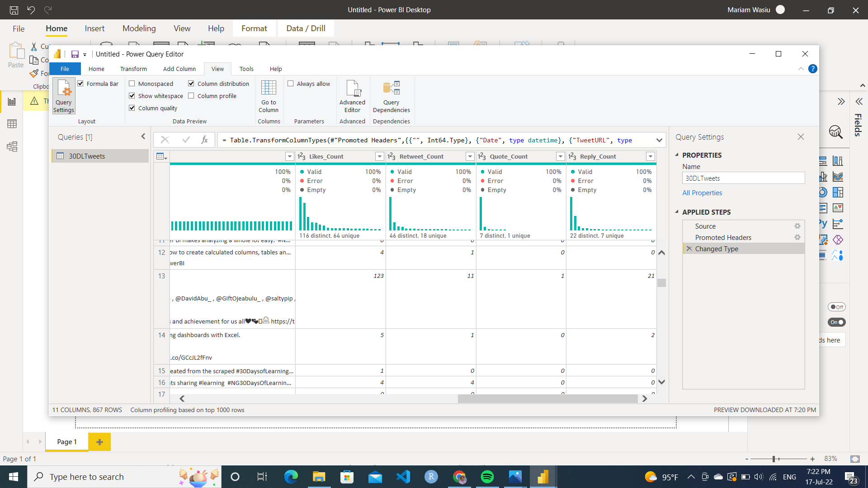Switch to the Transform tab
Screen dimensions: 868x488
click(x=133, y=69)
